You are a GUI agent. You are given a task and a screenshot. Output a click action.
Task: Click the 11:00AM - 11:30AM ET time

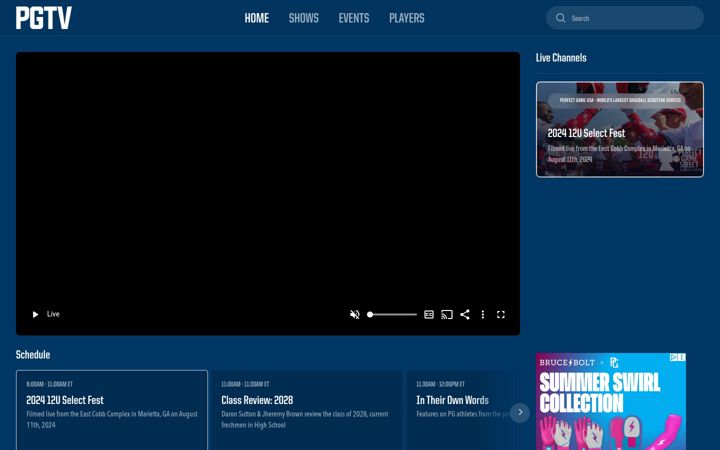245,384
